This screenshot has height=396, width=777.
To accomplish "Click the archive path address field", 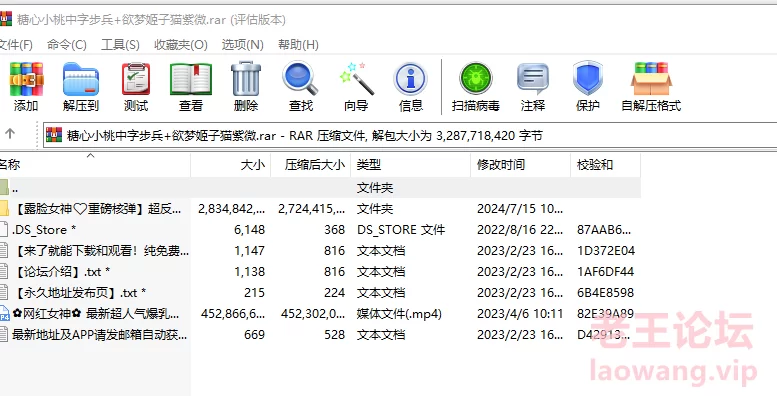I will point(410,135).
